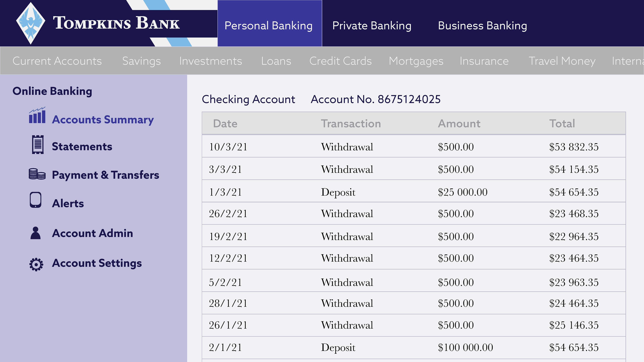Open the Statements sidebar link
Image resolution: width=644 pixels, height=362 pixels.
click(x=82, y=146)
